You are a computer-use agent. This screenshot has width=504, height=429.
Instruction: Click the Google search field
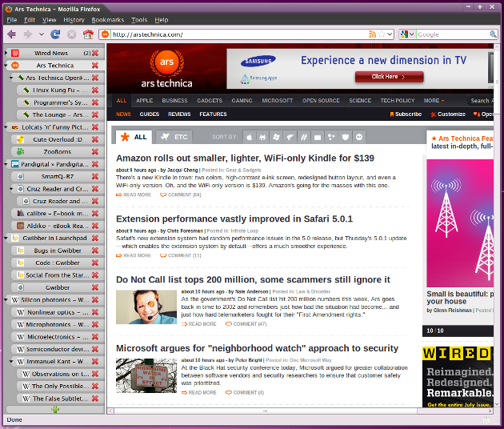[x=453, y=34]
